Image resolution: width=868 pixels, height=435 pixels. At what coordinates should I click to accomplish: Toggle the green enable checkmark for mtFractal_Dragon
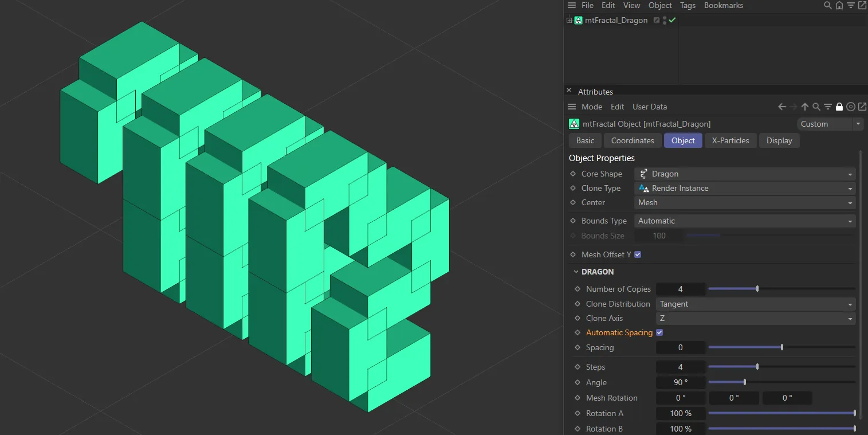(673, 20)
